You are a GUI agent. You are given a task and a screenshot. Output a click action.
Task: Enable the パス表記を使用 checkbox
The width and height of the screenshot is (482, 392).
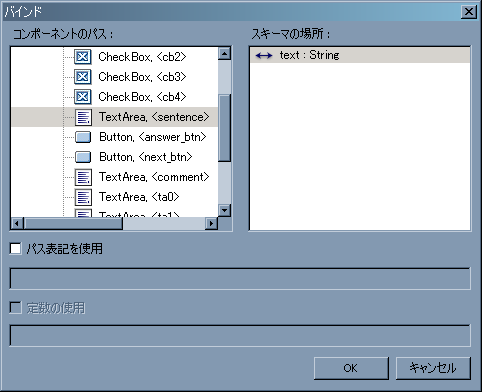(15, 249)
